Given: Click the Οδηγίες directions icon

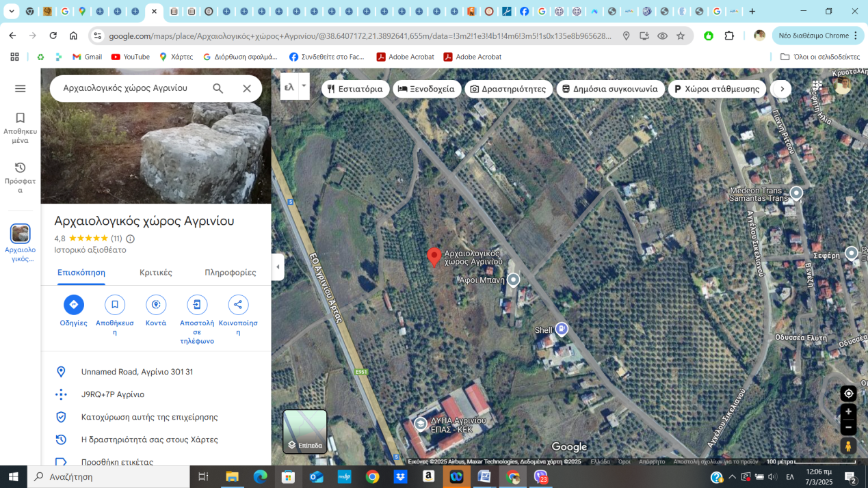Looking at the screenshot, I should (73, 305).
